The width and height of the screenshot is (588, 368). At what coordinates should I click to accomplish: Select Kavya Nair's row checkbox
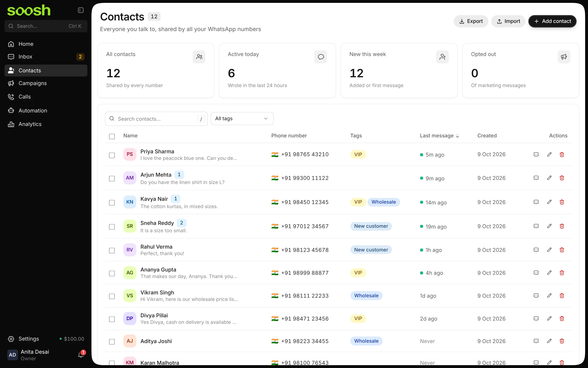(x=112, y=202)
